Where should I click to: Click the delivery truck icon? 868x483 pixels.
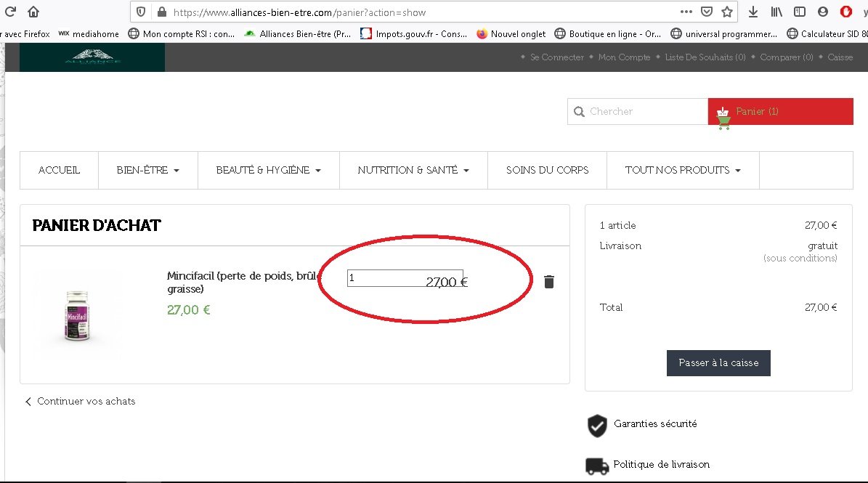pos(597,466)
